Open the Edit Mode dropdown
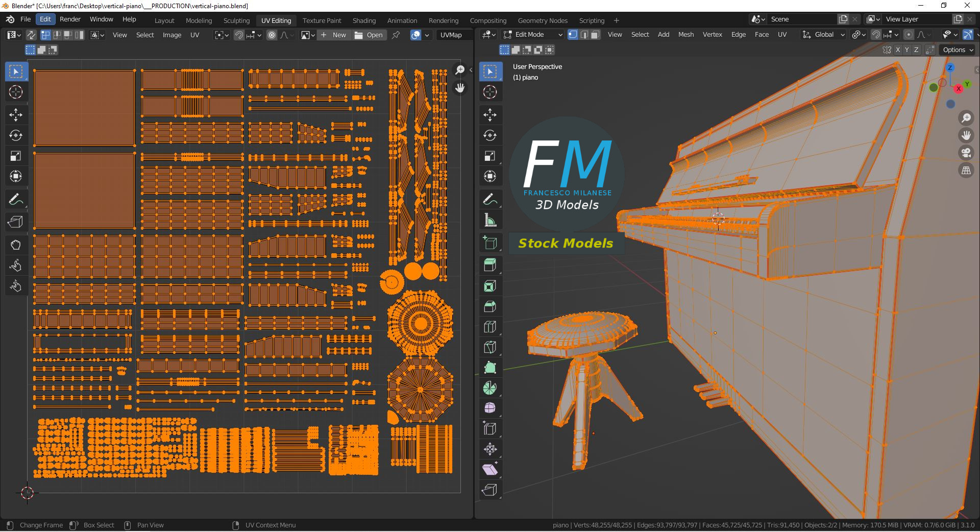 pyautogui.click(x=533, y=35)
